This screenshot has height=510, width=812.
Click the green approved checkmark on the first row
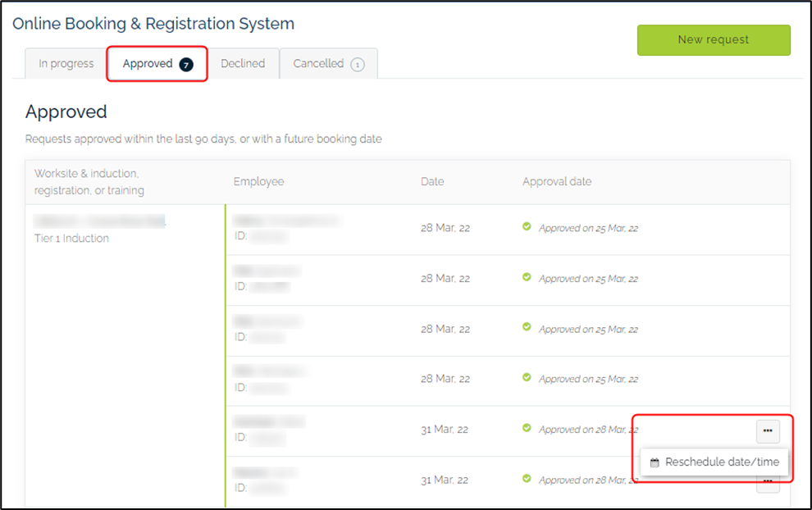527,228
